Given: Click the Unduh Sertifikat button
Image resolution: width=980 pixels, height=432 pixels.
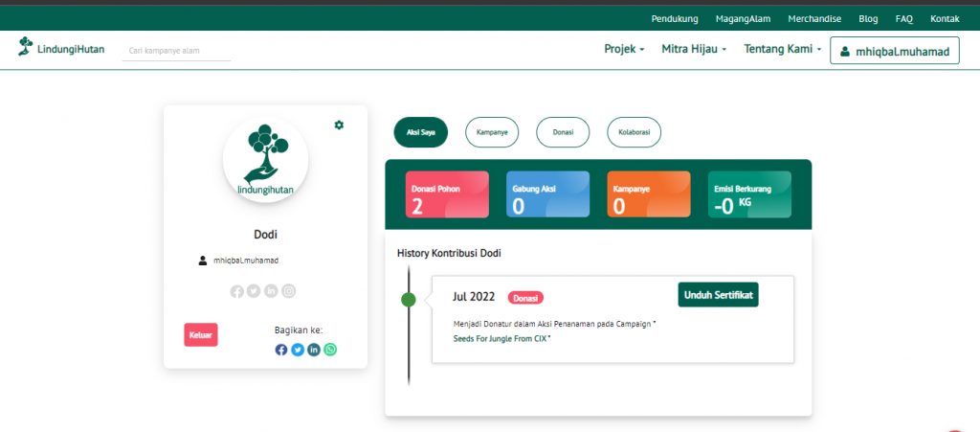Looking at the screenshot, I should (718, 295).
